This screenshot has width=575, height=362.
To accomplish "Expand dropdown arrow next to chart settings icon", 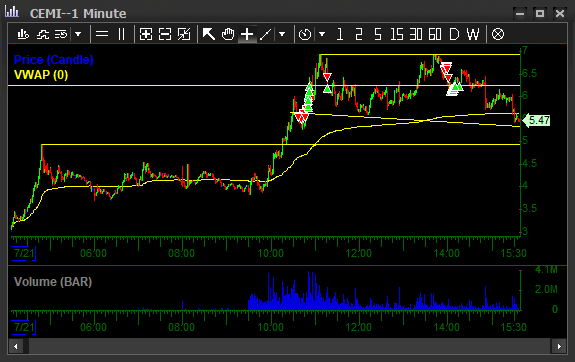I will pyautogui.click(x=78, y=34).
